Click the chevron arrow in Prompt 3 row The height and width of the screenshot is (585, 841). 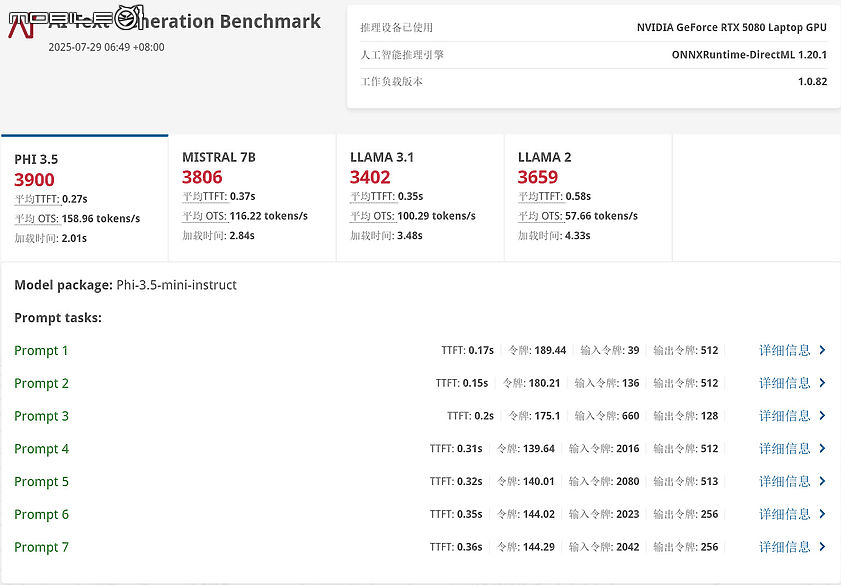pyautogui.click(x=822, y=416)
